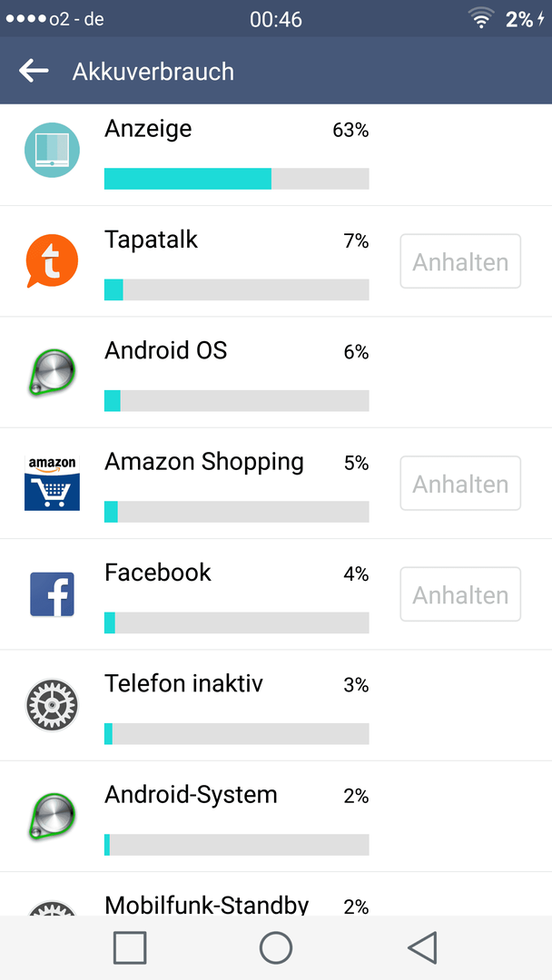The width and height of the screenshot is (552, 980).
Task: Tap the Android-System icon
Action: tap(52, 817)
